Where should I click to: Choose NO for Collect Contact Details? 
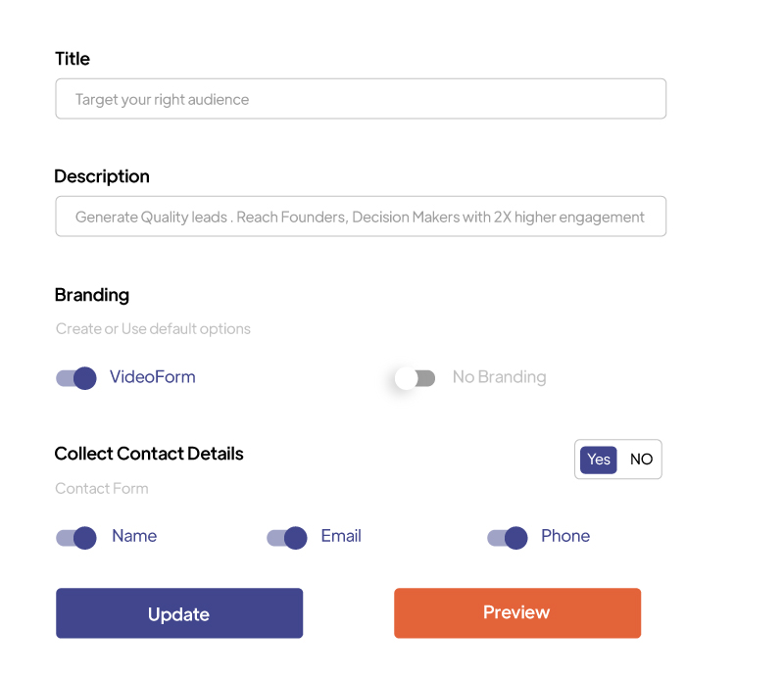[x=641, y=460]
